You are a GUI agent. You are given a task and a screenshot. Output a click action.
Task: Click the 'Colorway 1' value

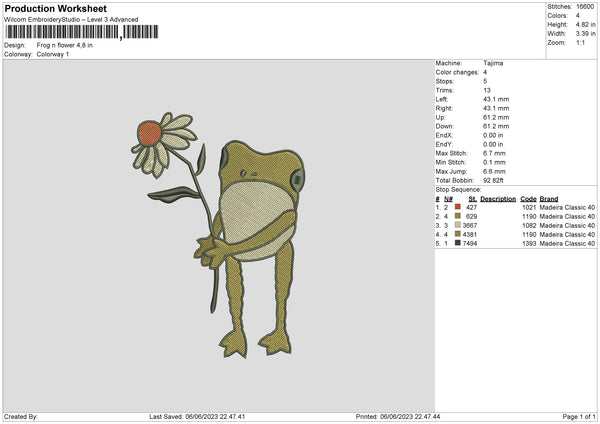pyautogui.click(x=53, y=54)
